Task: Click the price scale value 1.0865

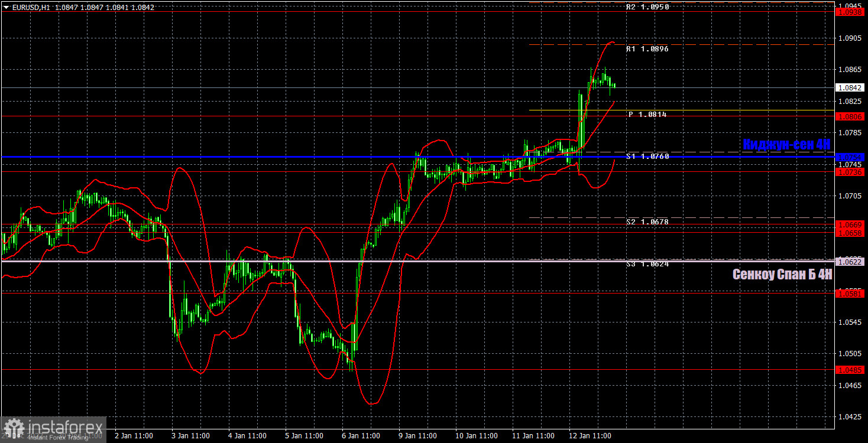Action: [x=850, y=70]
